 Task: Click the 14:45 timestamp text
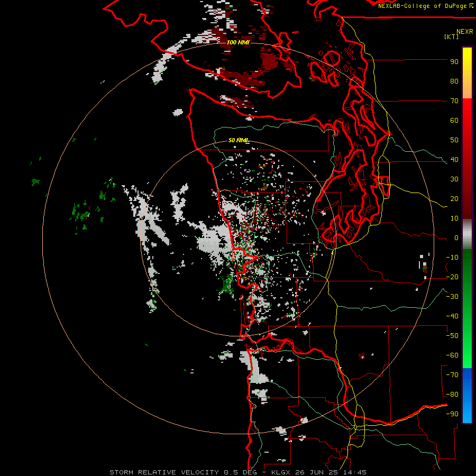point(355,472)
